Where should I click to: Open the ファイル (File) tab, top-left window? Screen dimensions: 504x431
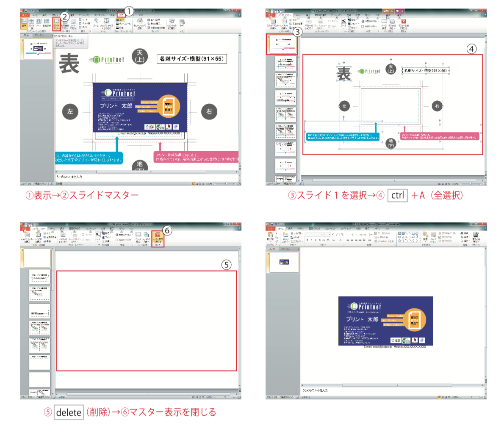tap(25, 15)
